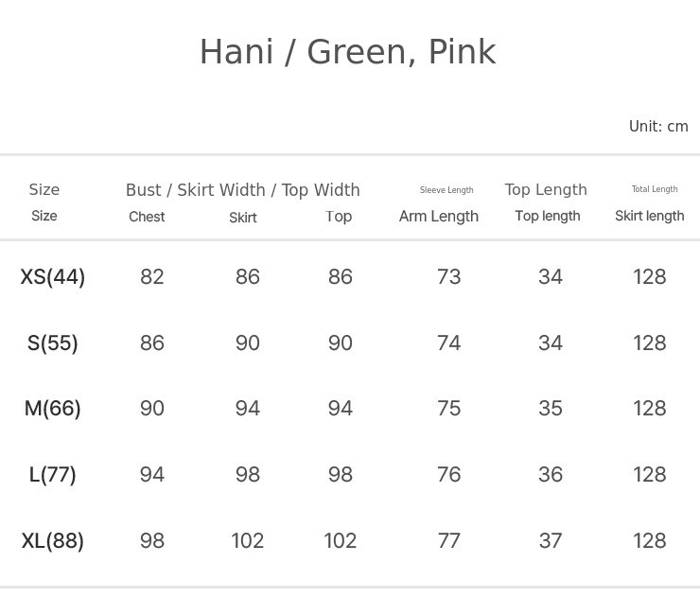Select the S(55) size label
The height and width of the screenshot is (615, 700).
(53, 343)
